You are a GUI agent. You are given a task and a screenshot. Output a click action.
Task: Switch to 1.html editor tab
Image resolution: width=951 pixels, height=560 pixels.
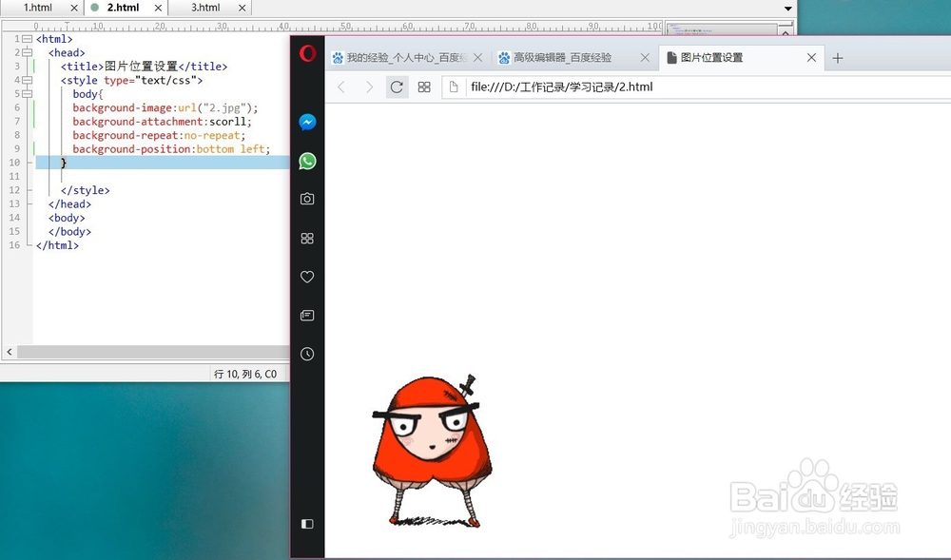(x=38, y=8)
